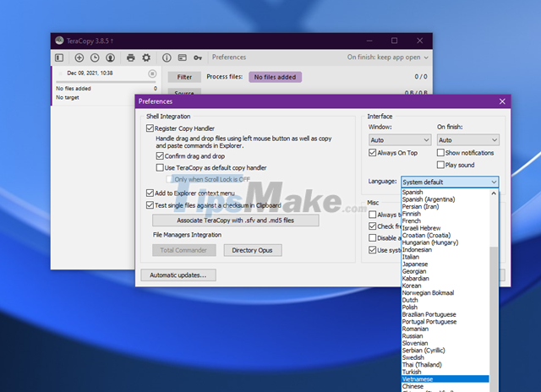This screenshot has width=541, height=392.
Task: Choose Brazilian Portuguese language
Action: (x=445, y=314)
